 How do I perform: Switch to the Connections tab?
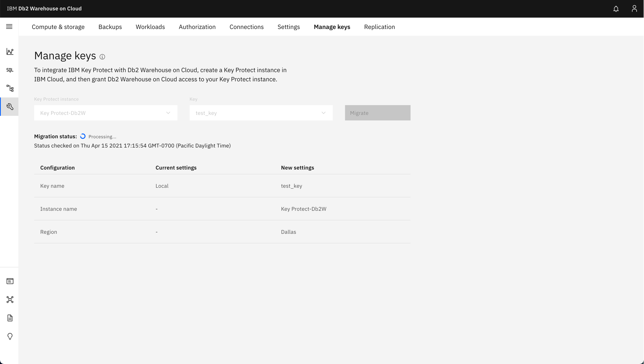coord(246,27)
